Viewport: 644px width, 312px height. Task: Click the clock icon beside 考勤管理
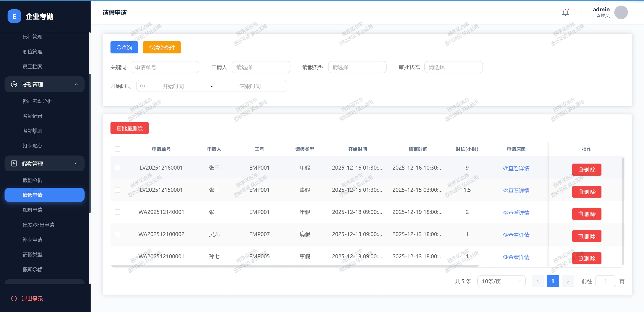pos(14,84)
